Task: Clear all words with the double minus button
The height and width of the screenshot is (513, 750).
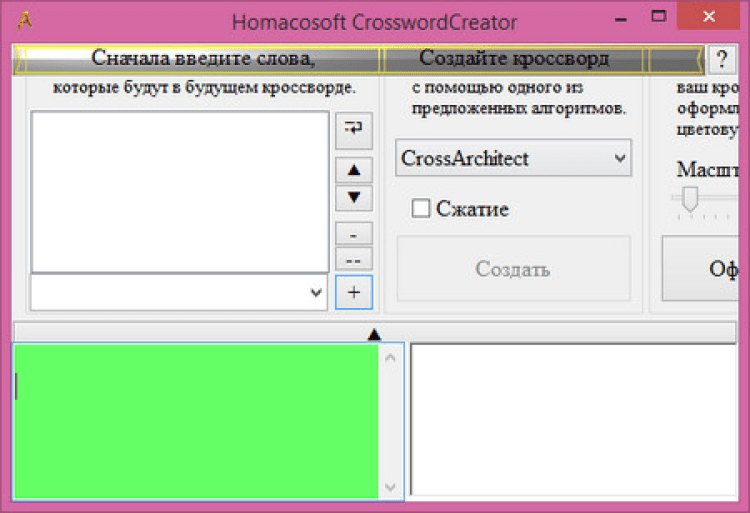Action: 354,259
